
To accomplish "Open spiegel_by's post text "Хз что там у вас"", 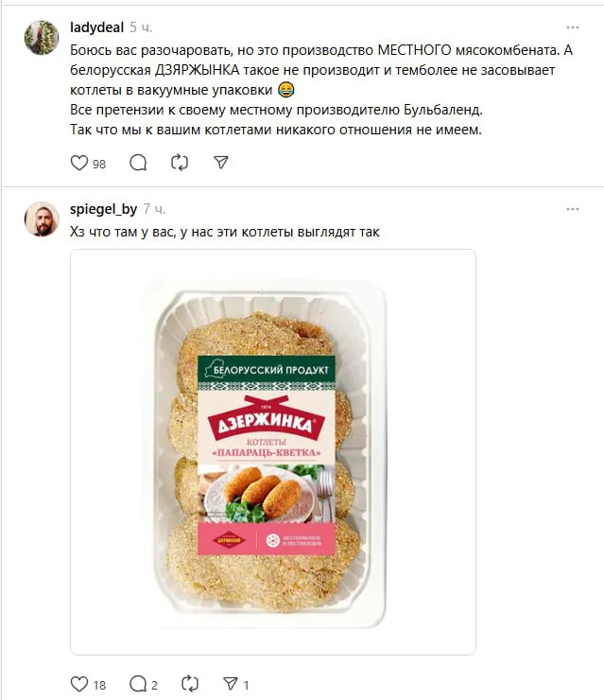I will pyautogui.click(x=225, y=232).
